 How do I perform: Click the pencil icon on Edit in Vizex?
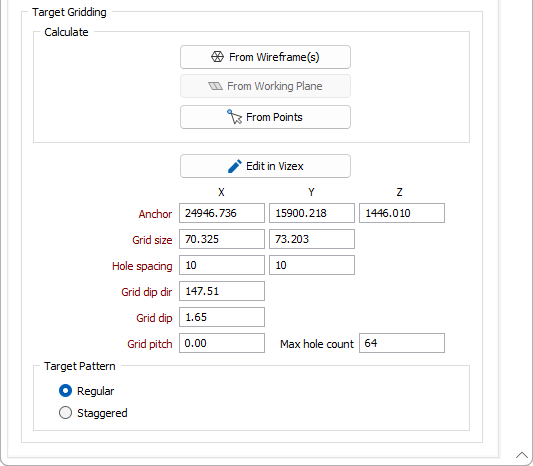click(x=235, y=166)
